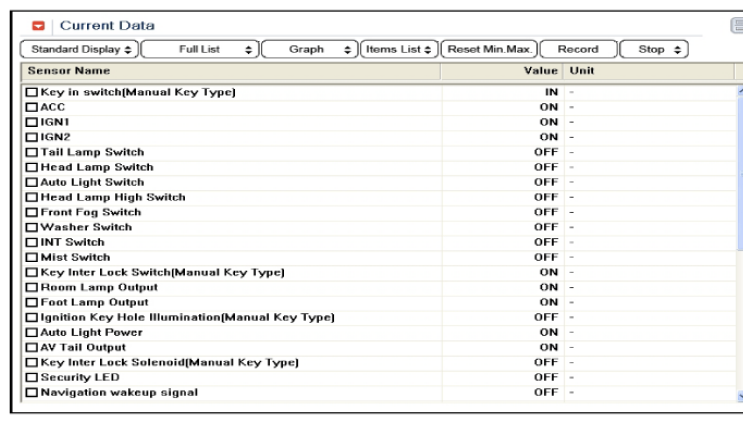Screen dimensions: 752x424
Task: Check the Room Lamp Output checkbox
Action: coord(32,287)
